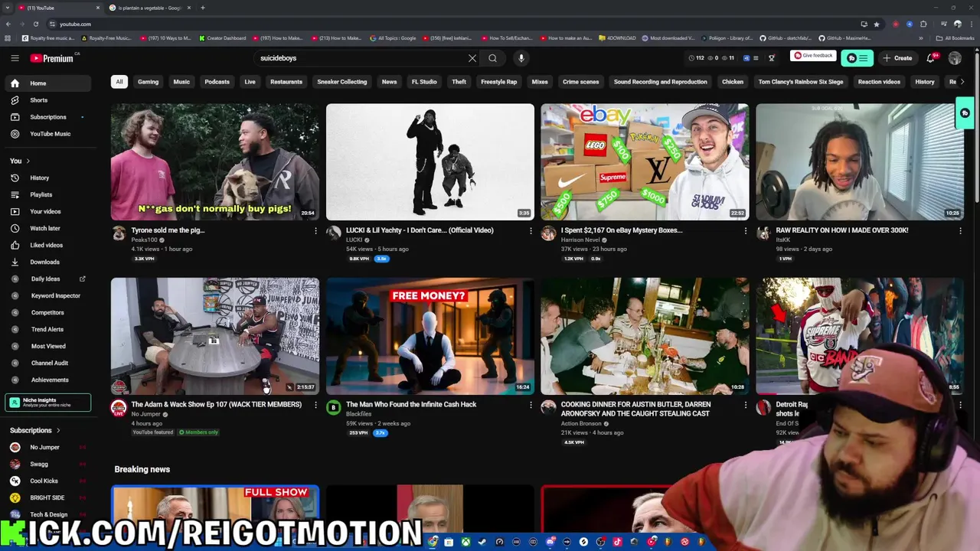Open Downloads in the sidebar
980x551 pixels.
pos(47,262)
